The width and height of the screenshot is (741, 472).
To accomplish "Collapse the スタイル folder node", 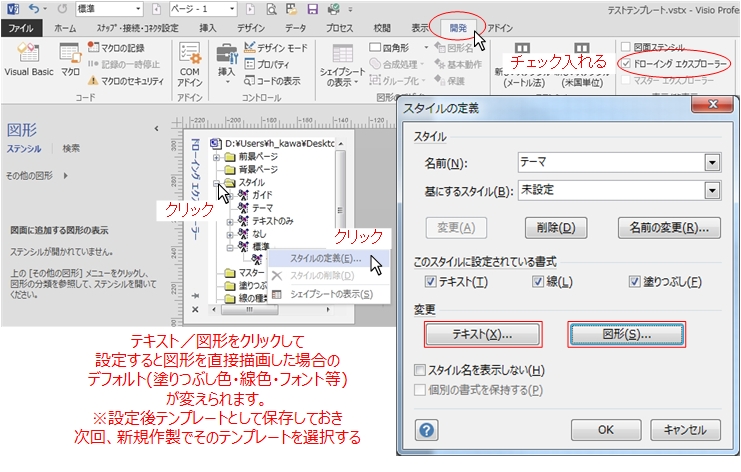I will [x=216, y=182].
